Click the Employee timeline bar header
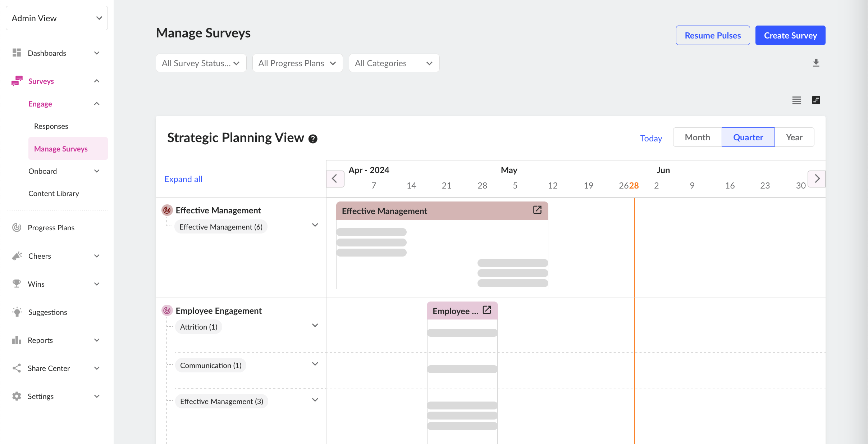This screenshot has height=444, width=868. [x=462, y=311]
